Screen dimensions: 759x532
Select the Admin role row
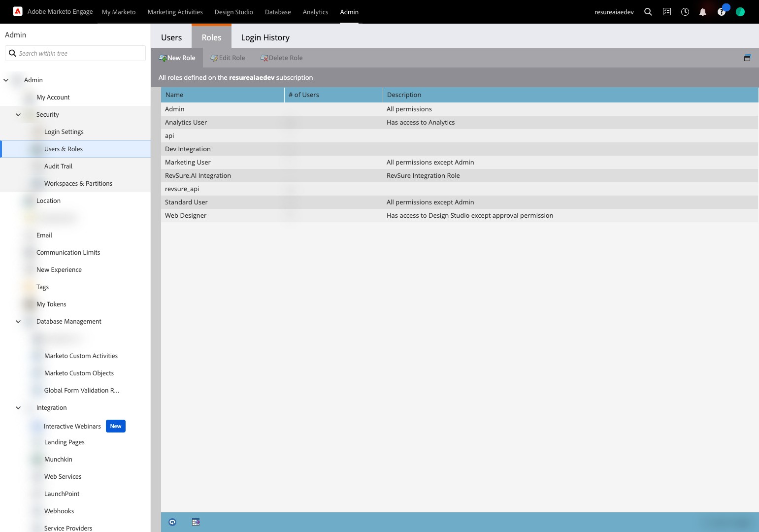coord(460,109)
